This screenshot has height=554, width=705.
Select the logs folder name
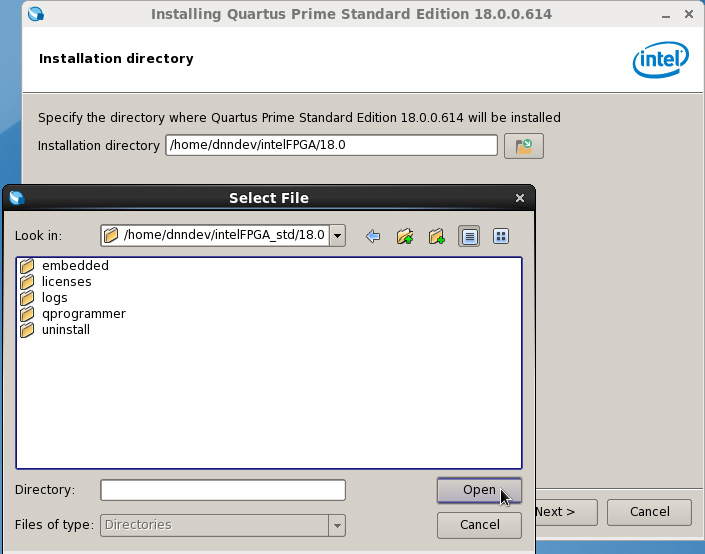[54, 298]
